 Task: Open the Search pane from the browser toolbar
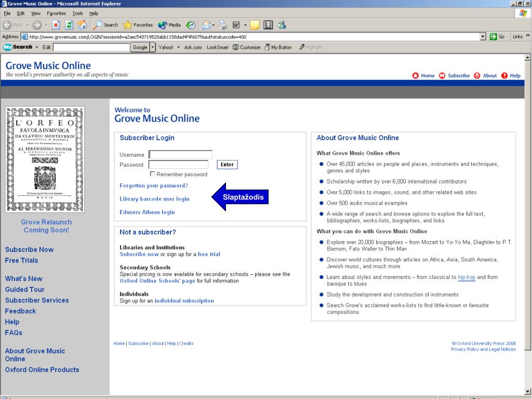pyautogui.click(x=105, y=25)
